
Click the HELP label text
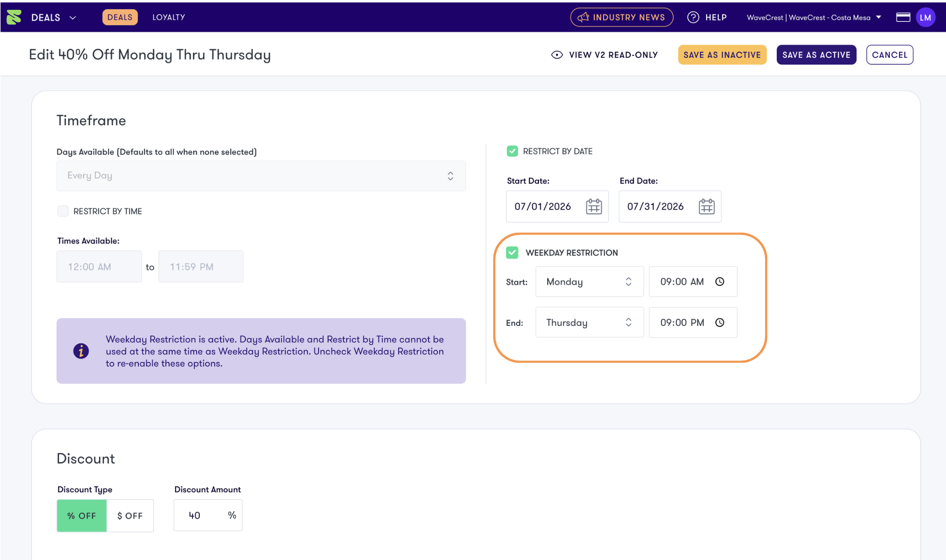pyautogui.click(x=716, y=17)
